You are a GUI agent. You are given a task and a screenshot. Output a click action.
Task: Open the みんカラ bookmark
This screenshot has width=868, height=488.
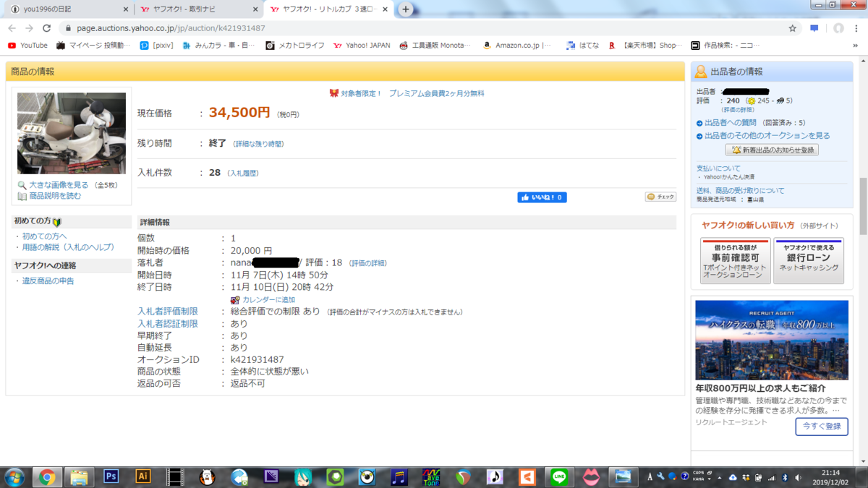pyautogui.click(x=218, y=45)
